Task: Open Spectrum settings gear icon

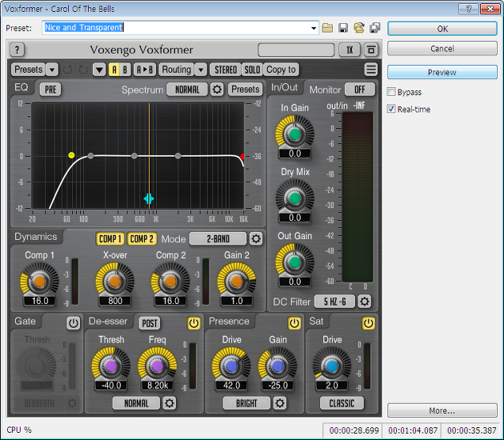Action: tap(217, 90)
